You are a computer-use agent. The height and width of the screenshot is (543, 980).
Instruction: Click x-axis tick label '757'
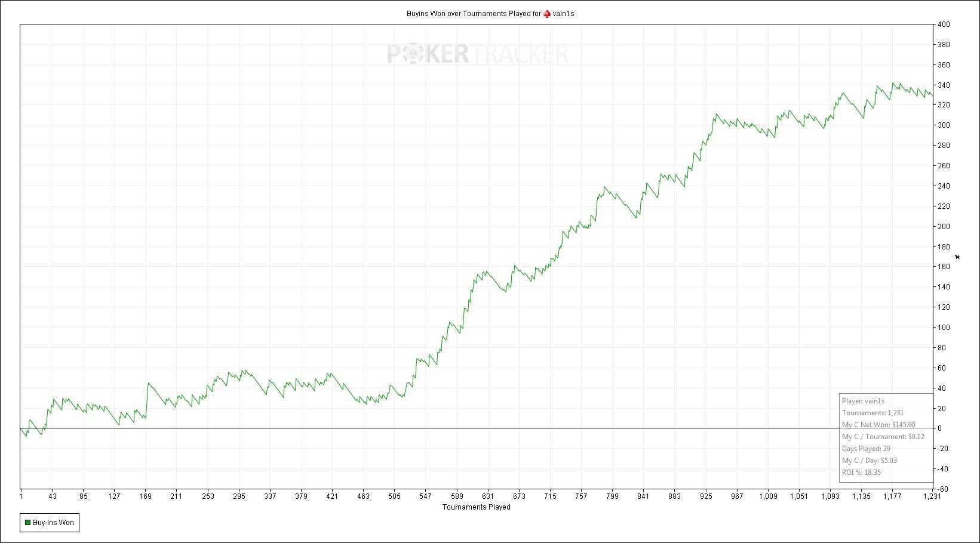[581, 496]
